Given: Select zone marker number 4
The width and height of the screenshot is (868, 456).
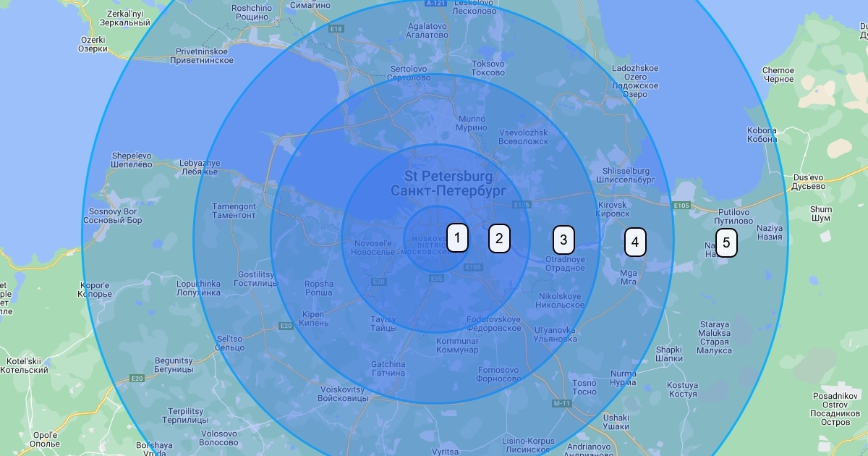Looking at the screenshot, I should pyautogui.click(x=635, y=242).
